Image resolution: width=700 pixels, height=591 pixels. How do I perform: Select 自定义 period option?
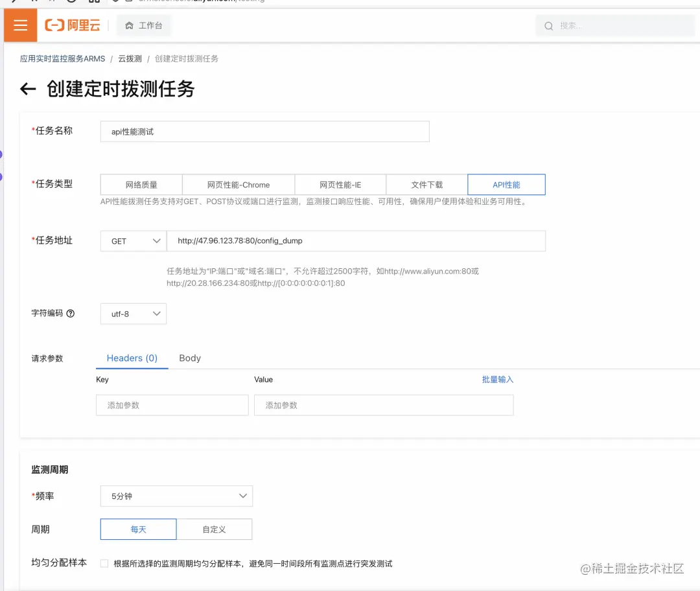pyautogui.click(x=215, y=529)
